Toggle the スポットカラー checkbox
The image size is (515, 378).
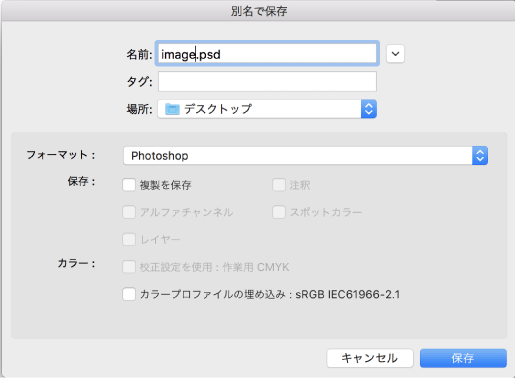click(x=279, y=212)
